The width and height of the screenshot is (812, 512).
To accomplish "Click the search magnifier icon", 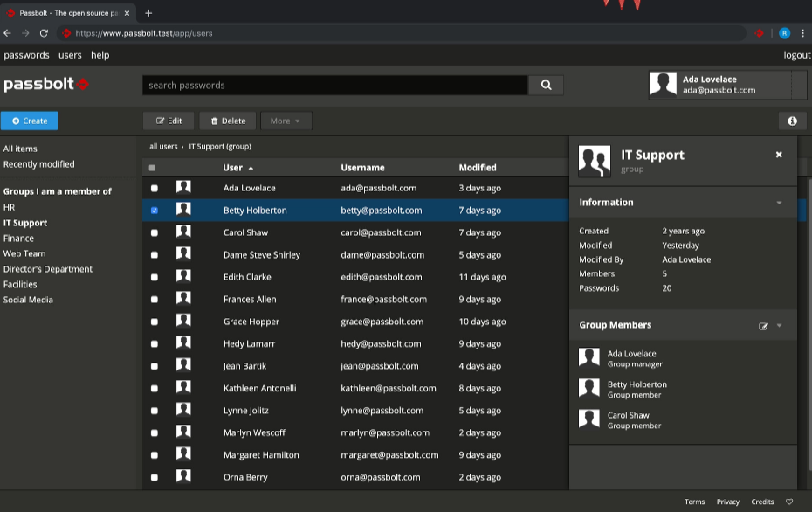I will click(546, 85).
